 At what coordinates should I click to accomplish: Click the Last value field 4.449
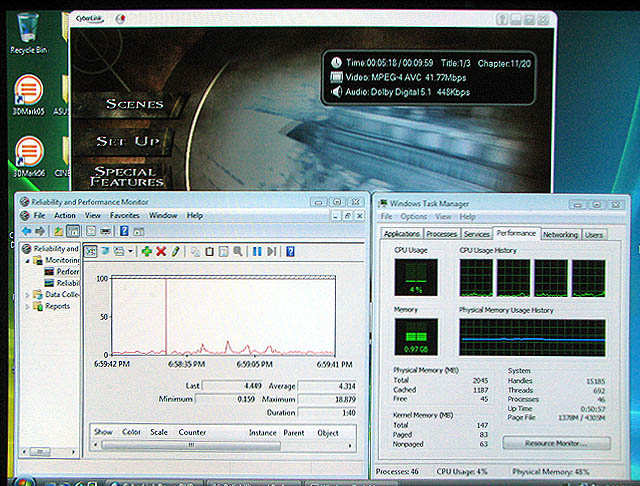[x=233, y=386]
